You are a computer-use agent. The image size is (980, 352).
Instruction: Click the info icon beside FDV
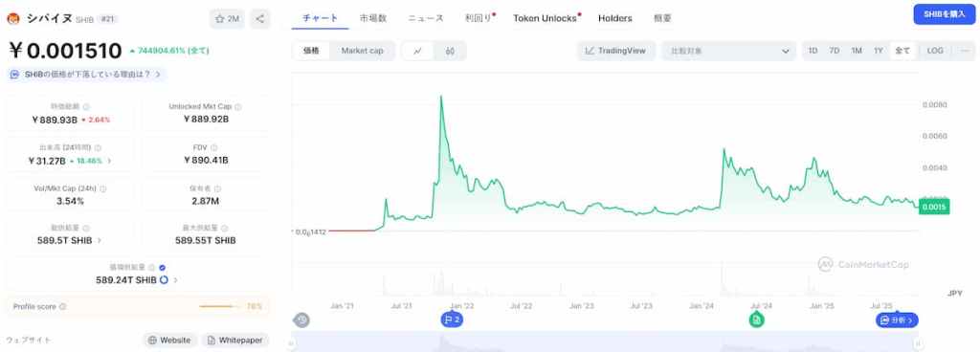click(x=214, y=148)
